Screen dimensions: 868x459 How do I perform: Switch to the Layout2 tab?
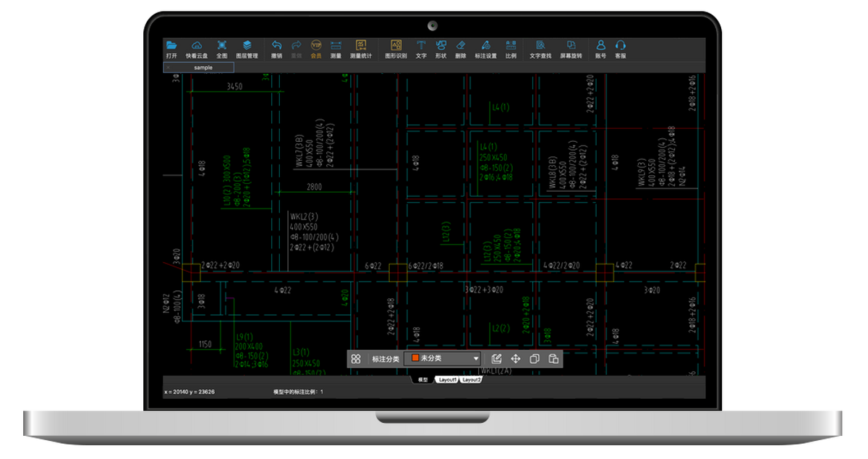[x=472, y=379]
